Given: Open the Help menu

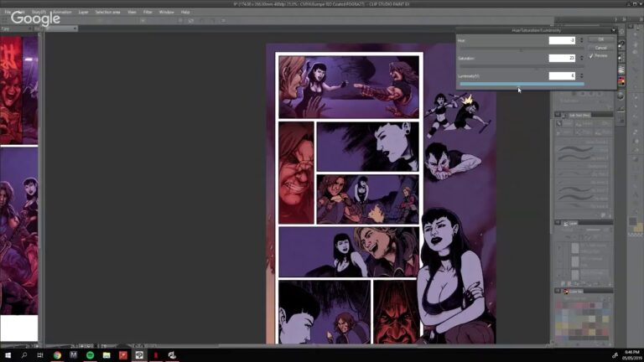Looking at the screenshot, I should [185, 13].
